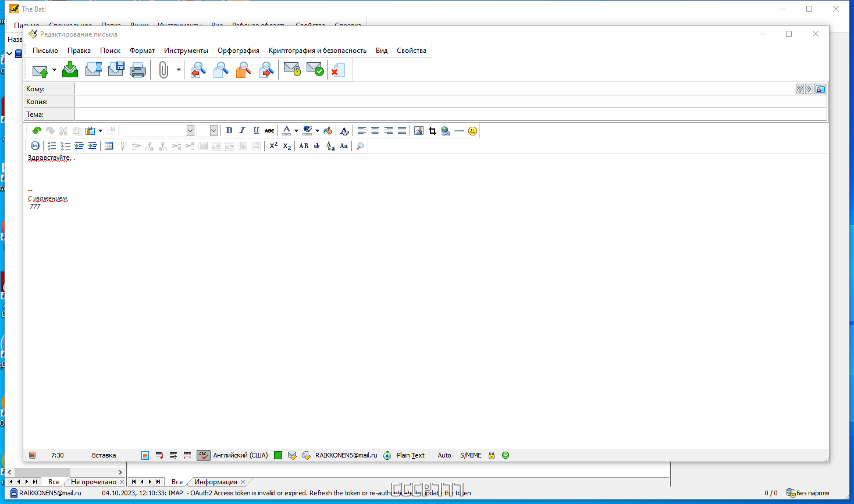Insert a table in the editor
Viewport: 854px width, 504px height.
coord(109,146)
